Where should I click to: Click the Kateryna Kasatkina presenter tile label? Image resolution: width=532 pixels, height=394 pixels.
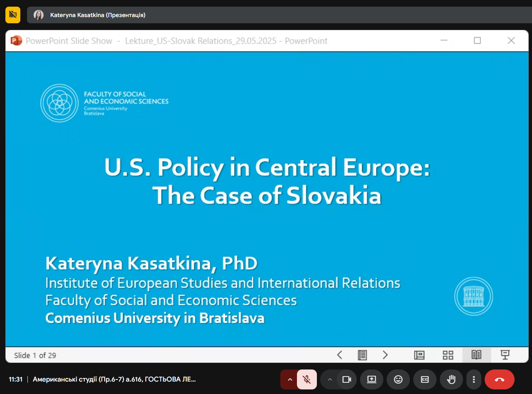click(x=98, y=15)
